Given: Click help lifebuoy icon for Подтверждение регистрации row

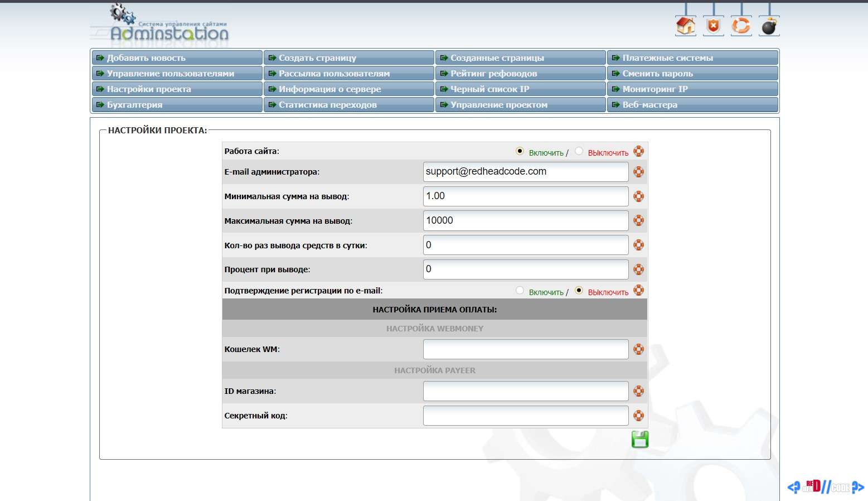Looking at the screenshot, I should coord(639,290).
